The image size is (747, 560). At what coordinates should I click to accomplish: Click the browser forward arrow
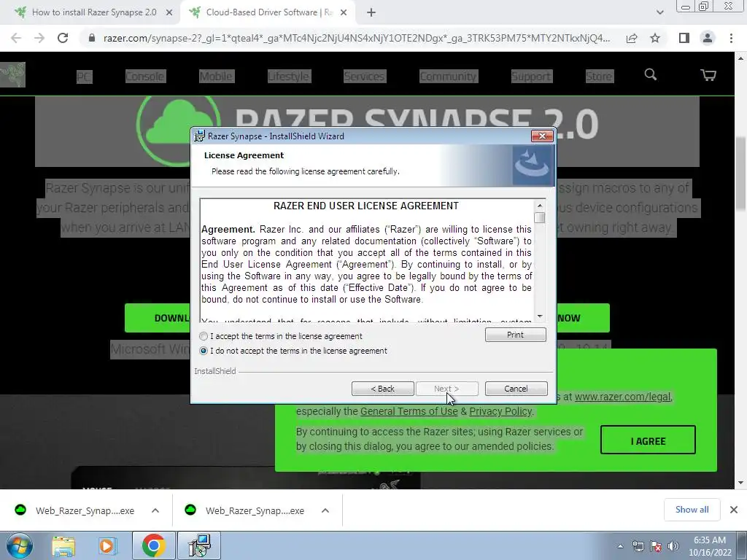point(39,38)
